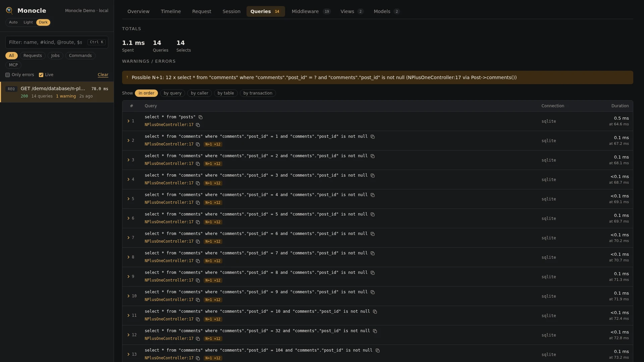
Task: Select the Dark theme option
Action: click(x=43, y=22)
